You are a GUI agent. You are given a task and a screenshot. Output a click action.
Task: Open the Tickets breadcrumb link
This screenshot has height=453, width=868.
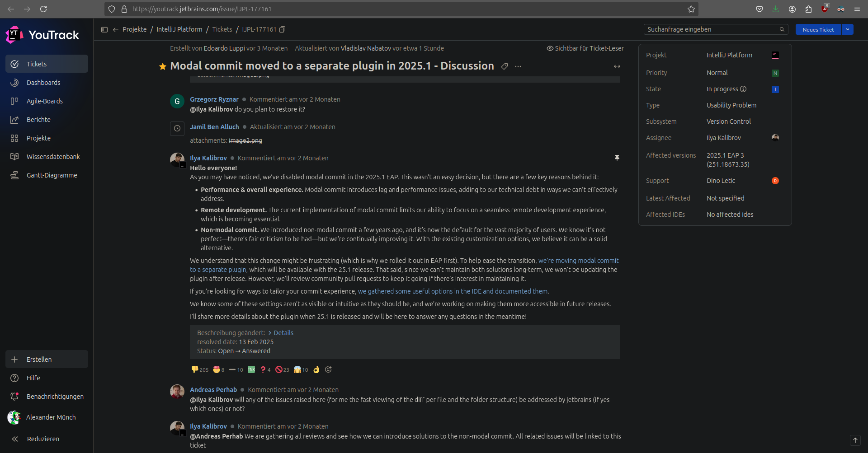pos(222,29)
